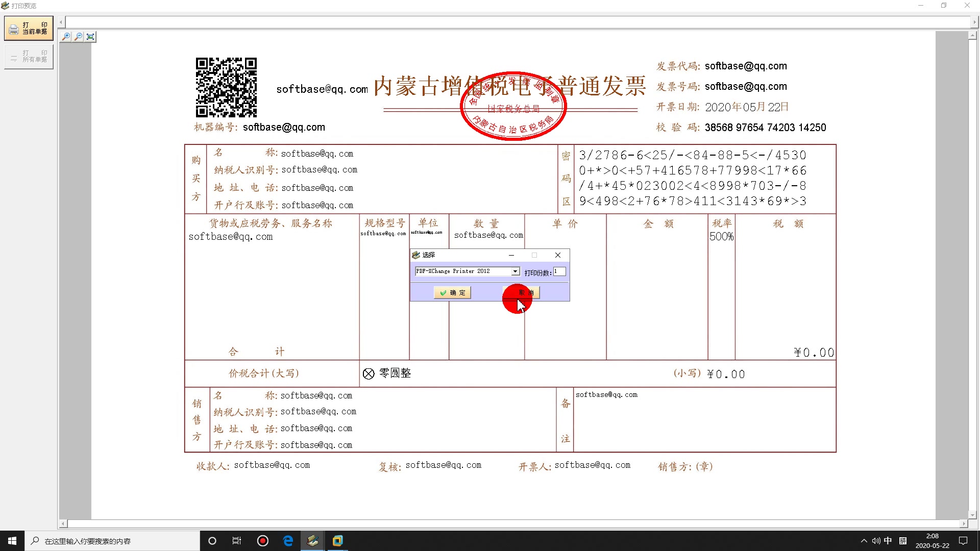Click the 打印份数 copies input field
The width and height of the screenshot is (980, 551).
coord(559,271)
